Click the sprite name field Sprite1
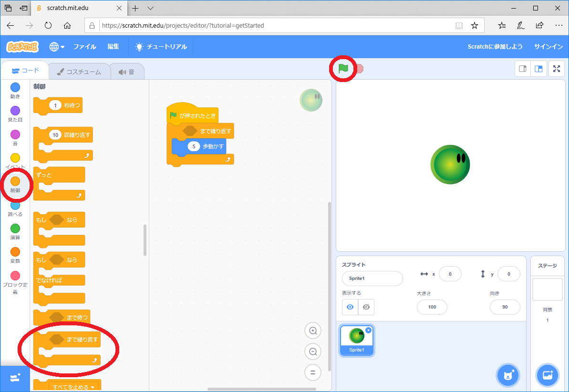 pyautogui.click(x=372, y=279)
